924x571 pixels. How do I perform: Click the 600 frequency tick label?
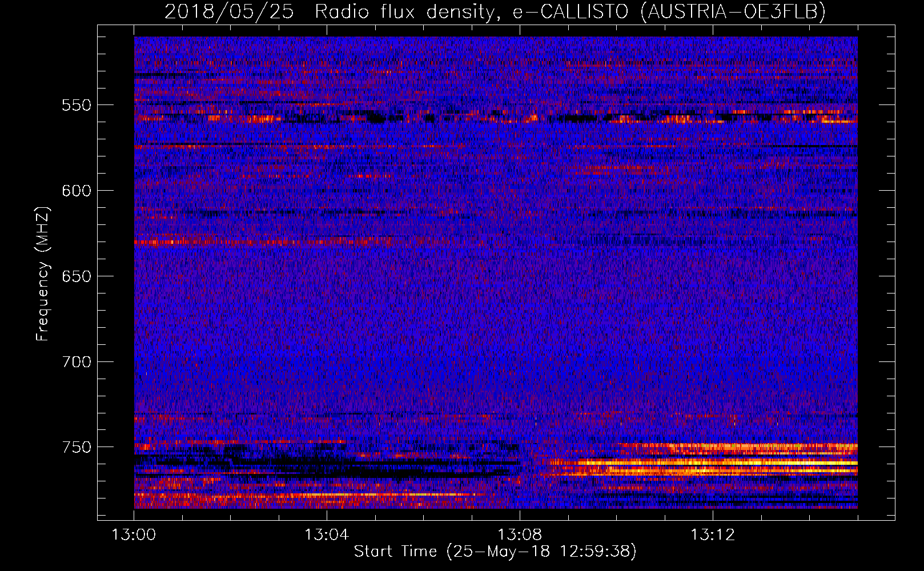pyautogui.click(x=77, y=191)
